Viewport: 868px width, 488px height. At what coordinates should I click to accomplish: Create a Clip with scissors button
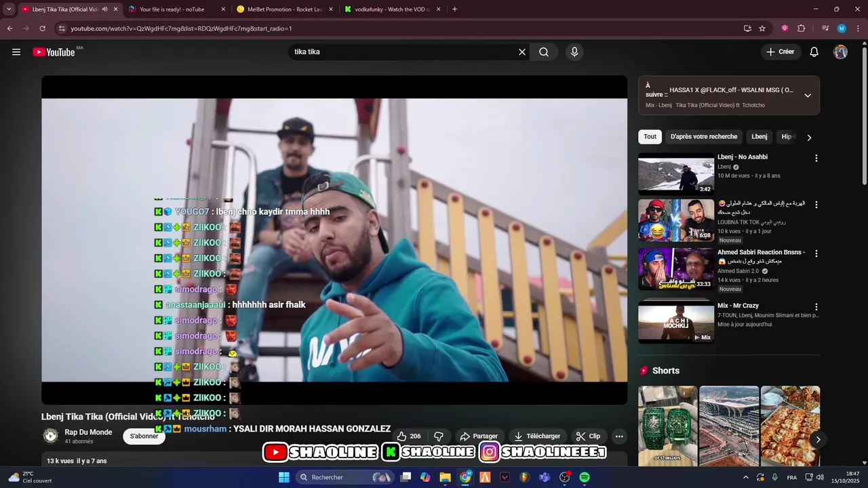point(588,436)
